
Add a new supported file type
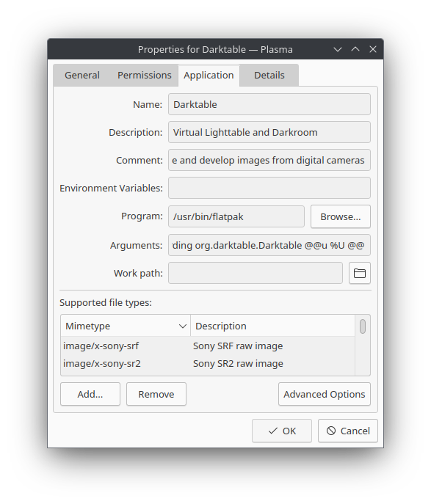tap(90, 394)
